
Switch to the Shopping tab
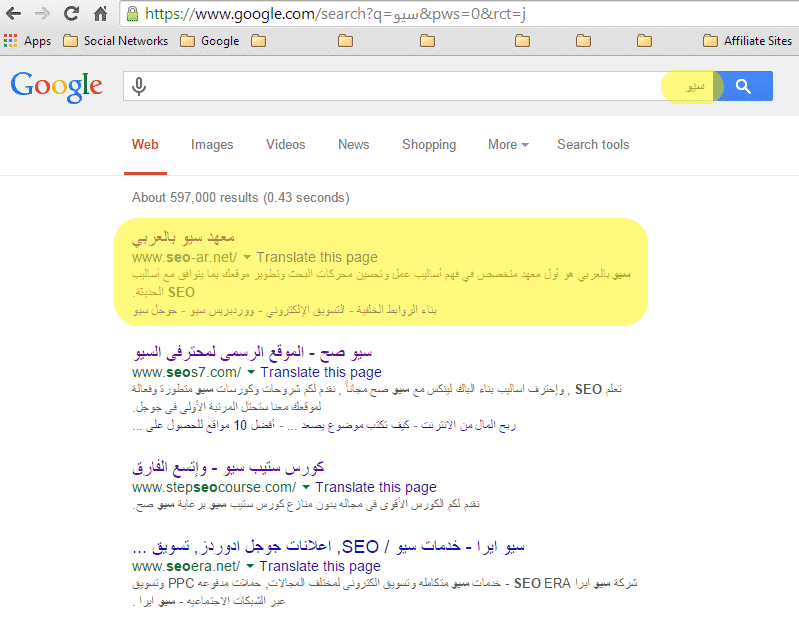pos(429,145)
